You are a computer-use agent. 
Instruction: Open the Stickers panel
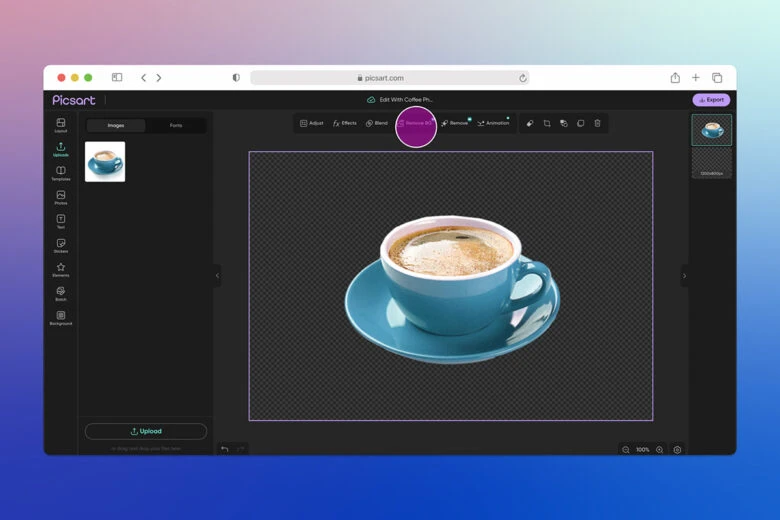point(61,245)
